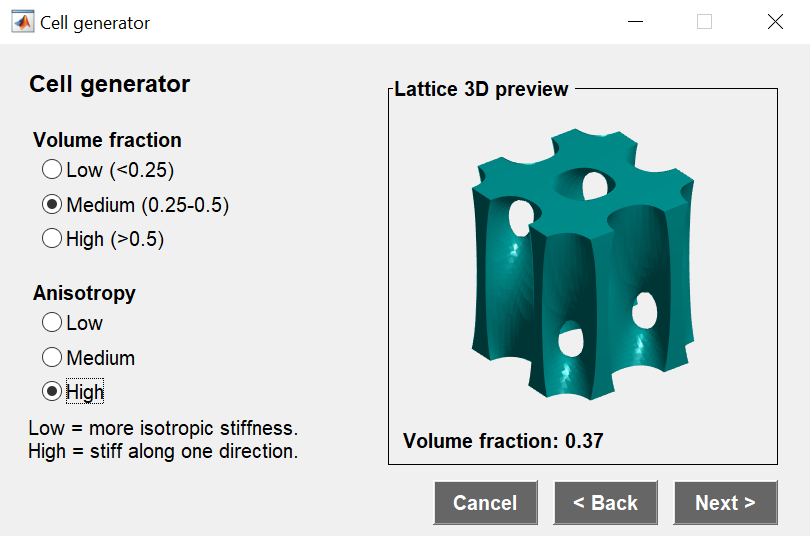Set anisotropy to Low
Screen dimensions: 811x537
[x=52, y=323]
